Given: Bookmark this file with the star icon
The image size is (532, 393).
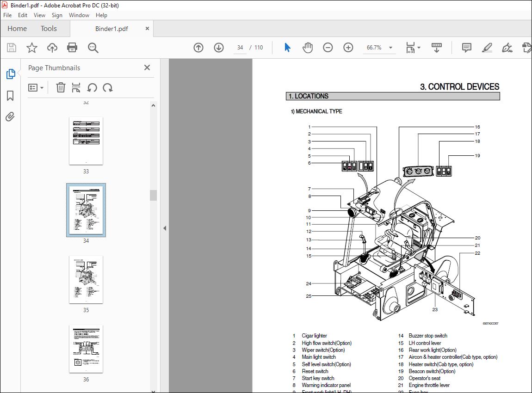Looking at the screenshot, I should pyautogui.click(x=31, y=48).
